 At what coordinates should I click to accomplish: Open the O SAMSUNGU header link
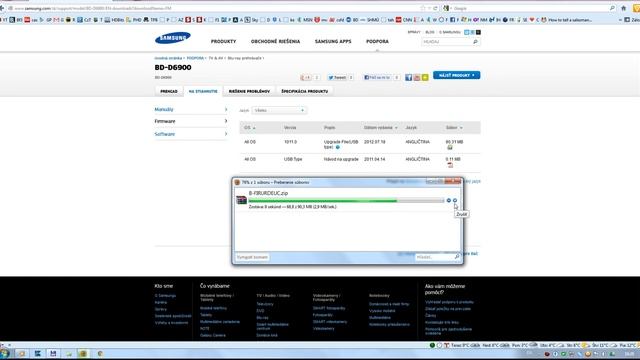[x=450, y=32]
